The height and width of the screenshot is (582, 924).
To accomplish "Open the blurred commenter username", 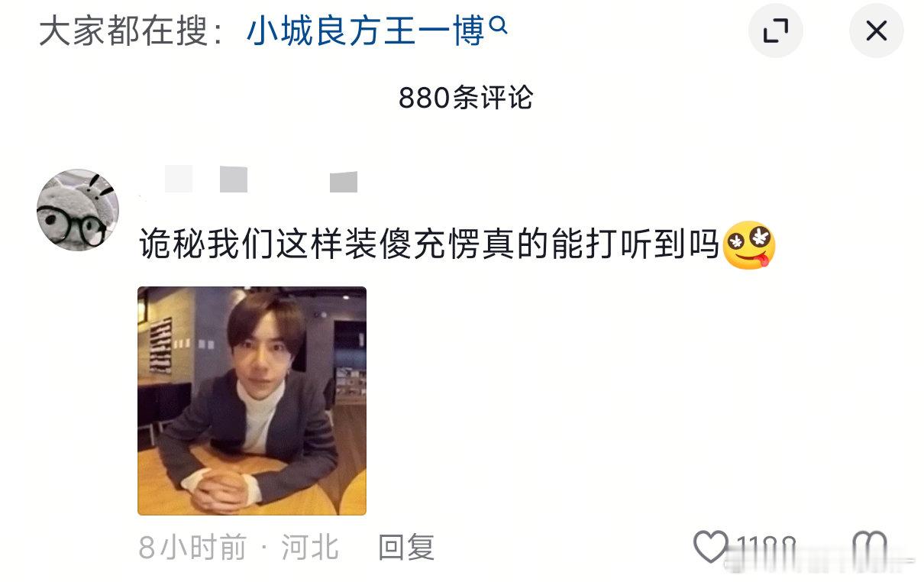I will click(x=249, y=181).
